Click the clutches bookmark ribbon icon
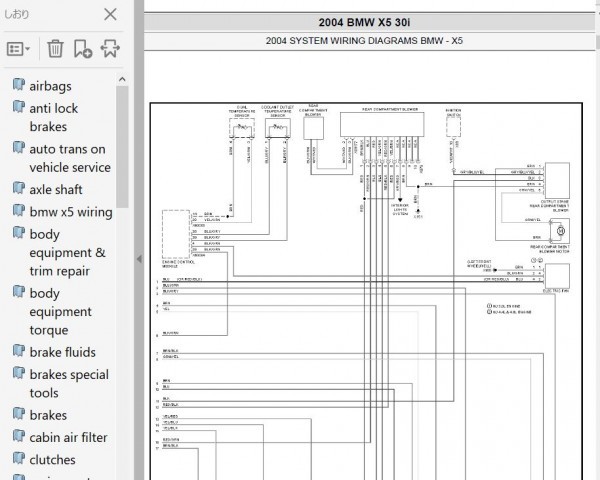Image resolution: width=600 pixels, height=480 pixels. click(19, 458)
